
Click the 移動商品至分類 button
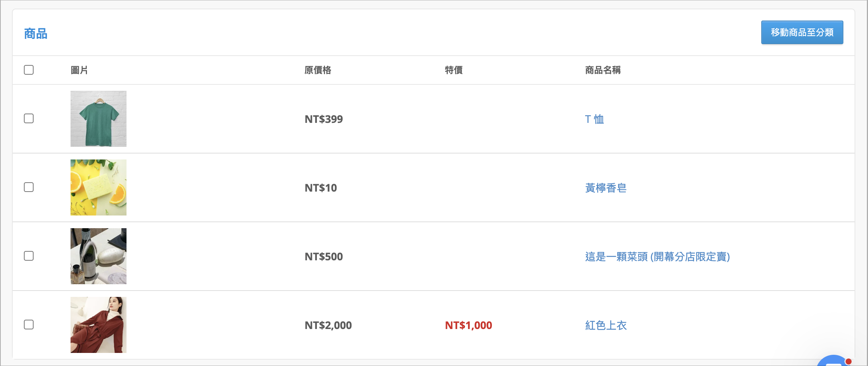(802, 32)
